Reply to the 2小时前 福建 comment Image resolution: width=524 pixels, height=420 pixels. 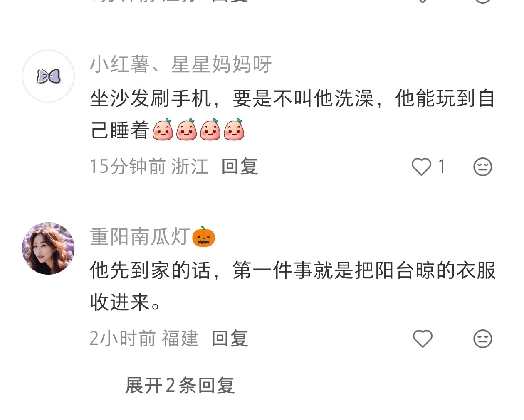coord(230,339)
